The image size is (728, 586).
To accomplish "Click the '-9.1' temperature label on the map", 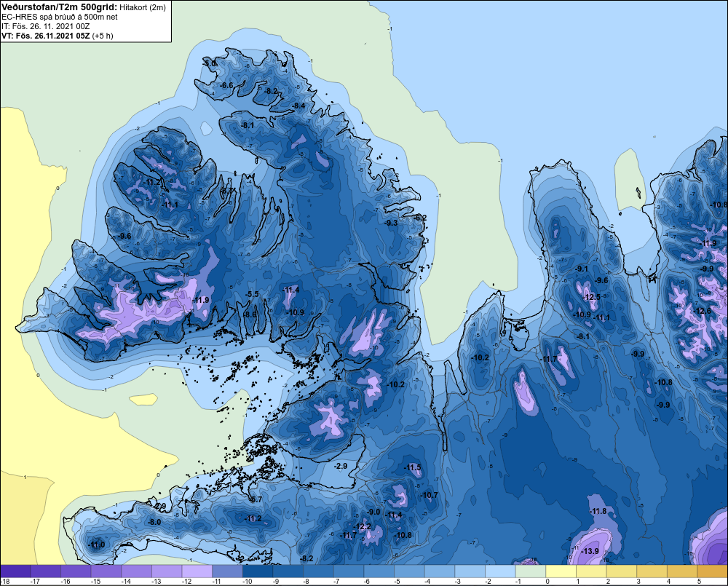I will point(581,269).
